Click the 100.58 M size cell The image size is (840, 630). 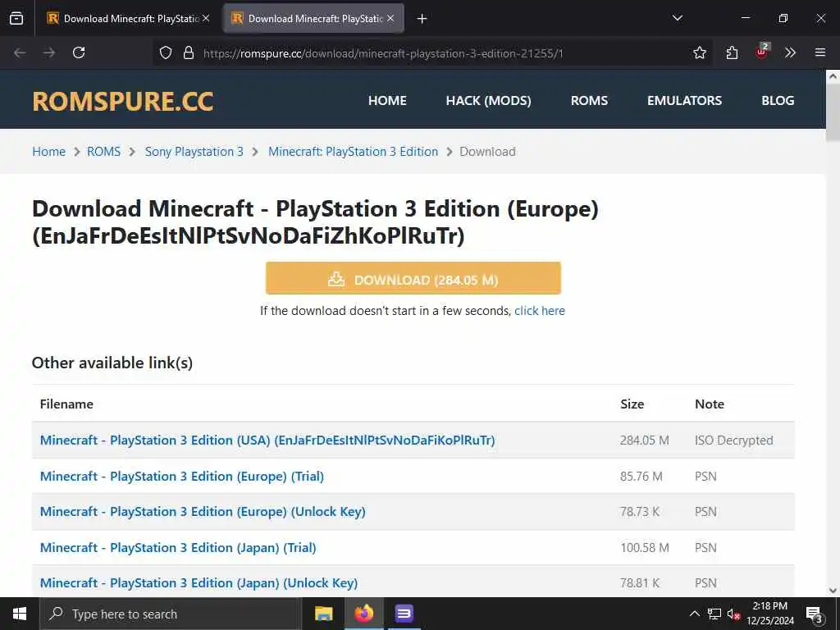coord(645,547)
